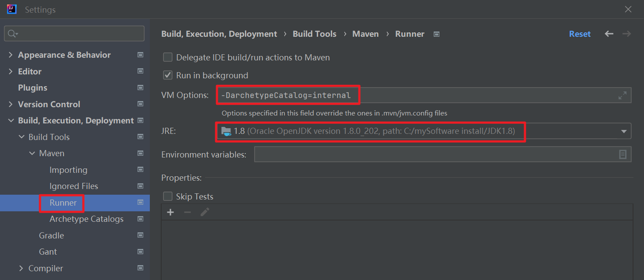Select Plugins in settings tree

coord(32,87)
